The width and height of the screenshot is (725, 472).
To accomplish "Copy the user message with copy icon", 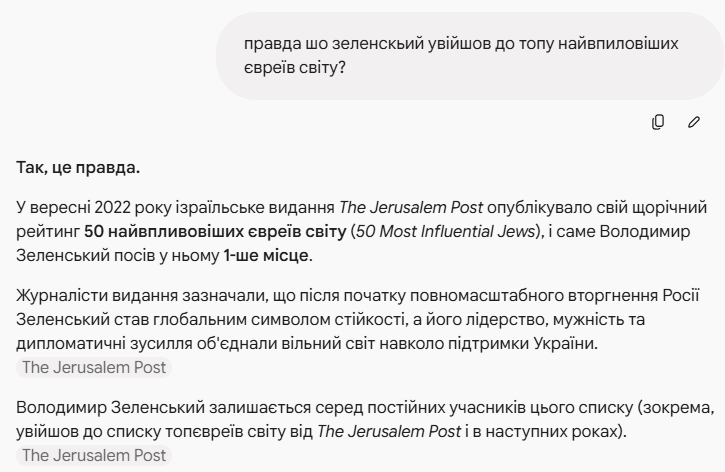I will (657, 122).
